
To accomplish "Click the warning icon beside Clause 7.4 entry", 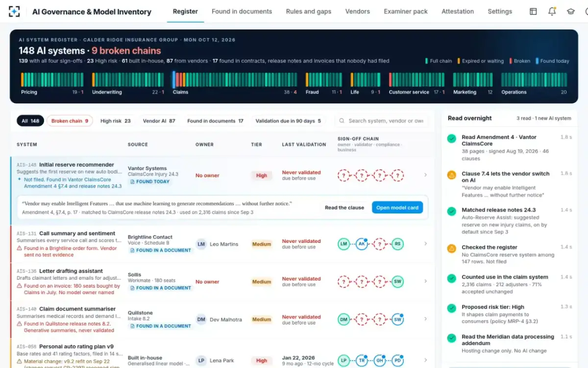I will point(452,175).
